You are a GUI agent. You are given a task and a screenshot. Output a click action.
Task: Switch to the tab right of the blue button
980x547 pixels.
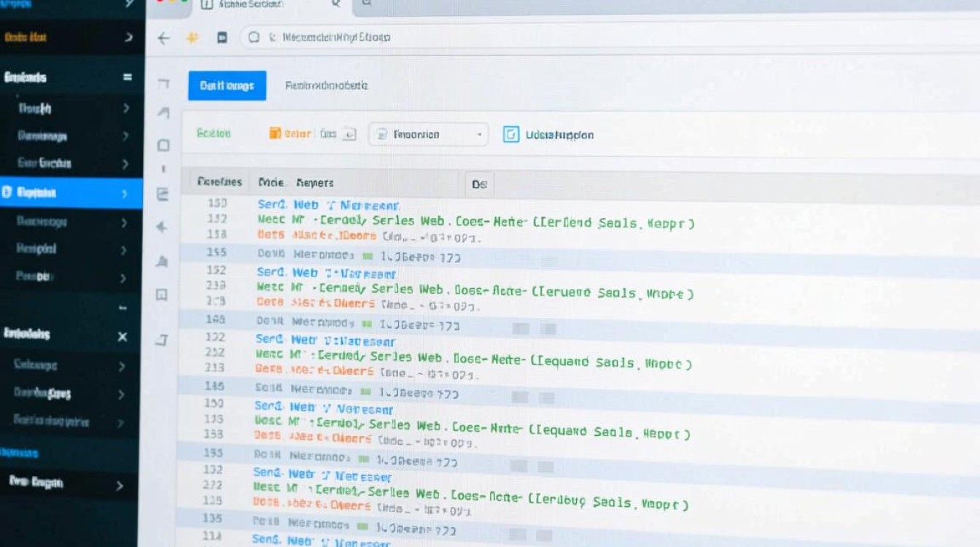(326, 85)
